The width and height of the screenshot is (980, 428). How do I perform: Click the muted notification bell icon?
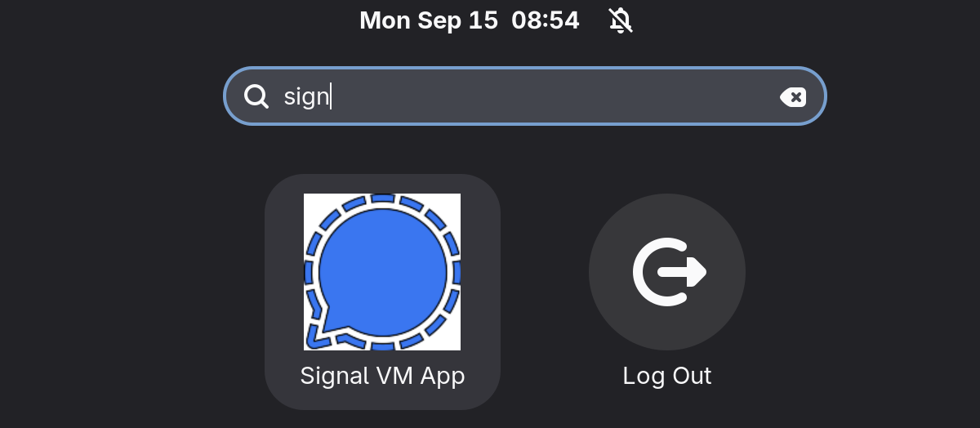coord(621,20)
